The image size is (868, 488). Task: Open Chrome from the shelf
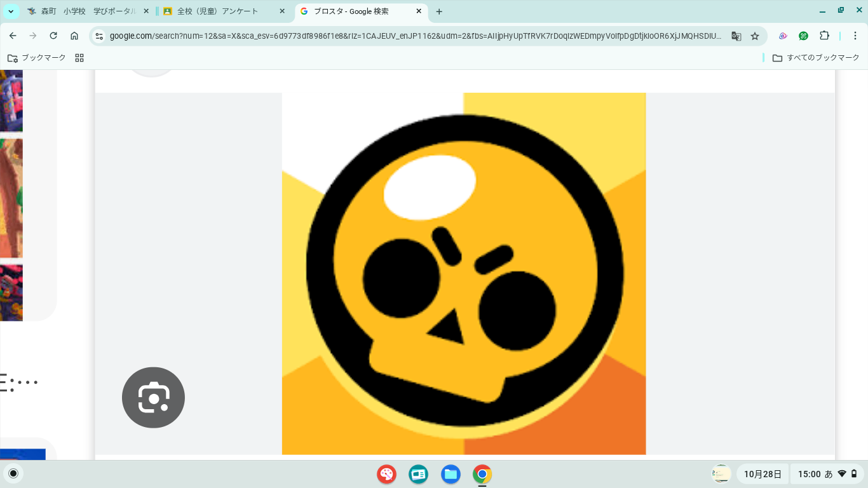[482, 474]
